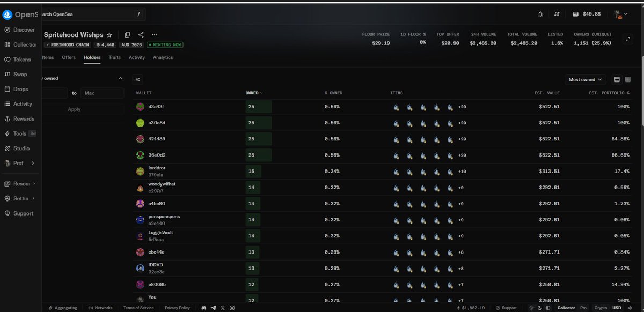Collapse filter panel with double-chevron button

138,79
